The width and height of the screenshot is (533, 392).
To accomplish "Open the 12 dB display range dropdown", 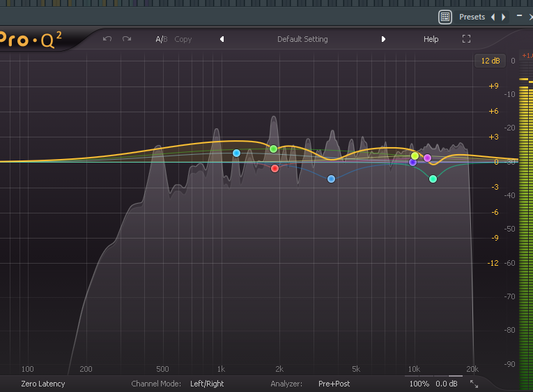I will [490, 61].
